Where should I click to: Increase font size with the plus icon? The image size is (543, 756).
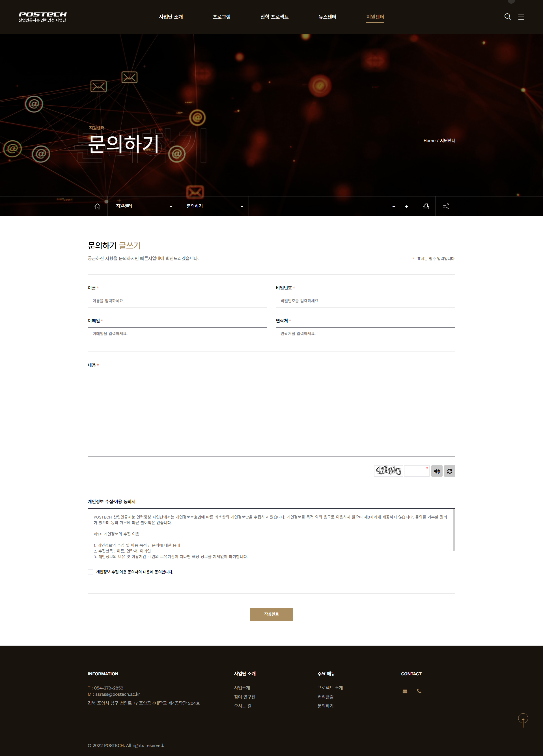pos(406,207)
